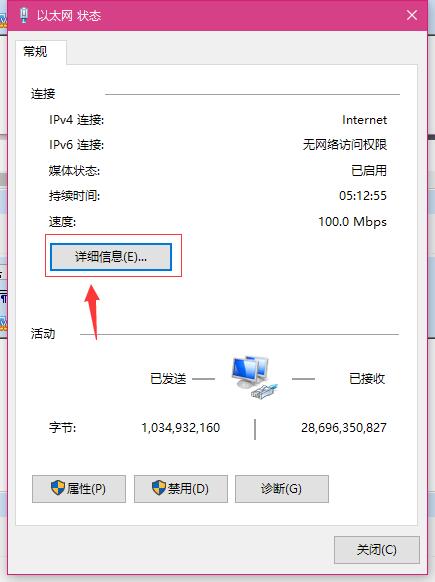Click the 以太网 状态 title bar text

[69, 16]
